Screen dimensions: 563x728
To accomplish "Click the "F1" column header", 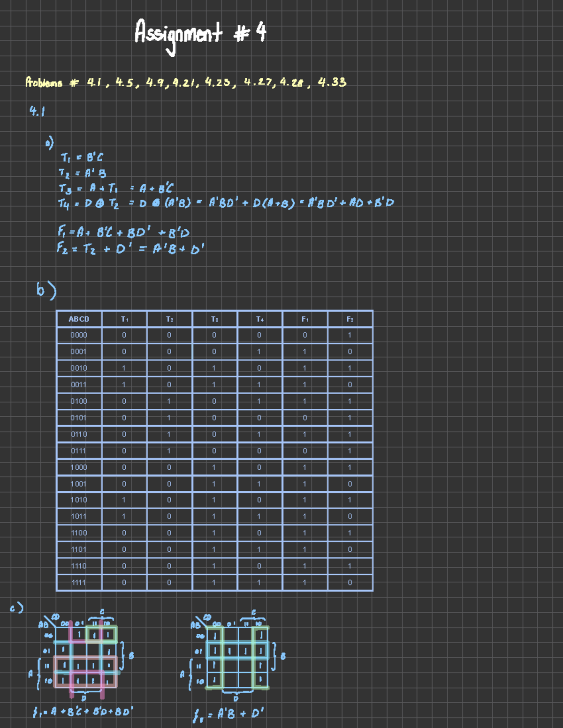I will pyautogui.click(x=304, y=319).
